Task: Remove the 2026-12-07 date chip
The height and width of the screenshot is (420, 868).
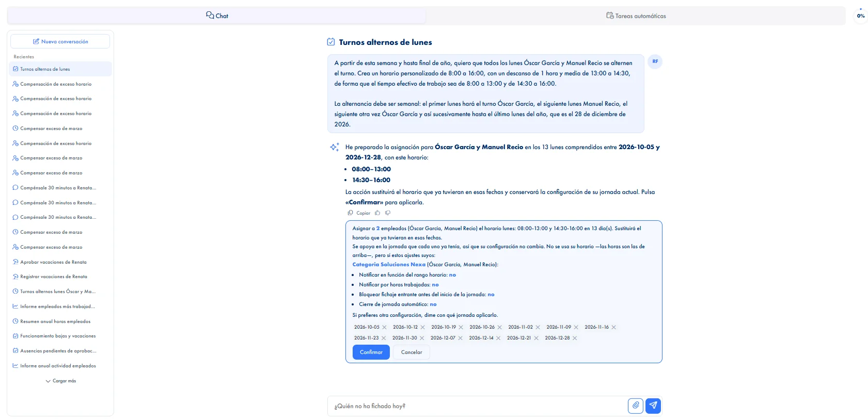Action: 460,338
